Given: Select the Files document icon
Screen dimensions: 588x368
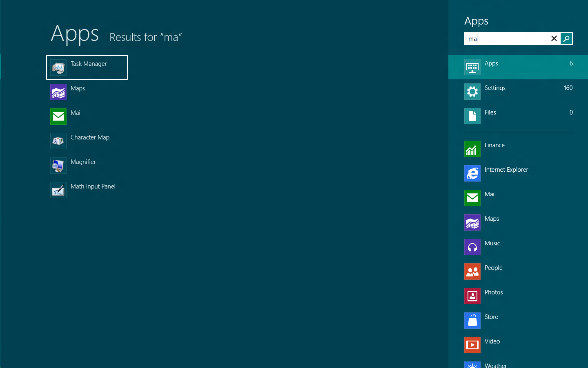Looking at the screenshot, I should click(x=472, y=116).
